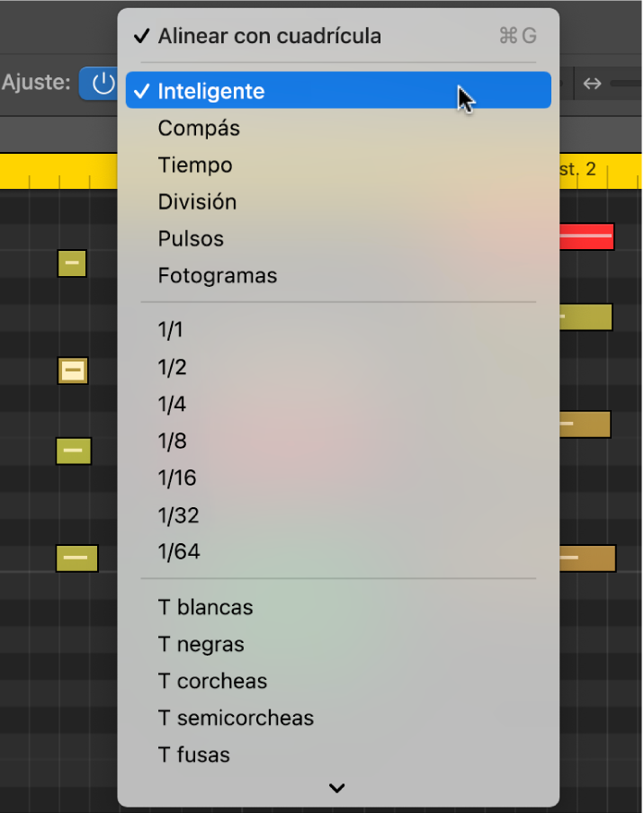Expand menu with bottom chevron arrow
The width and height of the screenshot is (644, 813).
coord(337,788)
